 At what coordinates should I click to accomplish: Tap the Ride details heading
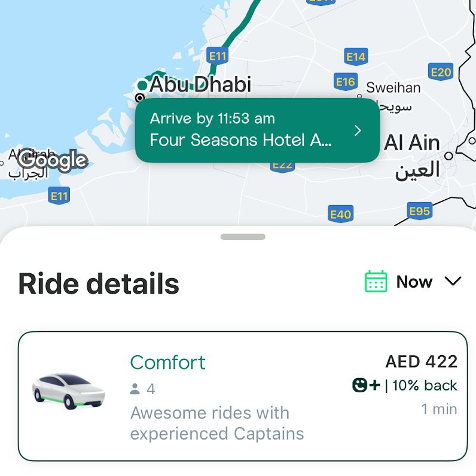coord(99,283)
